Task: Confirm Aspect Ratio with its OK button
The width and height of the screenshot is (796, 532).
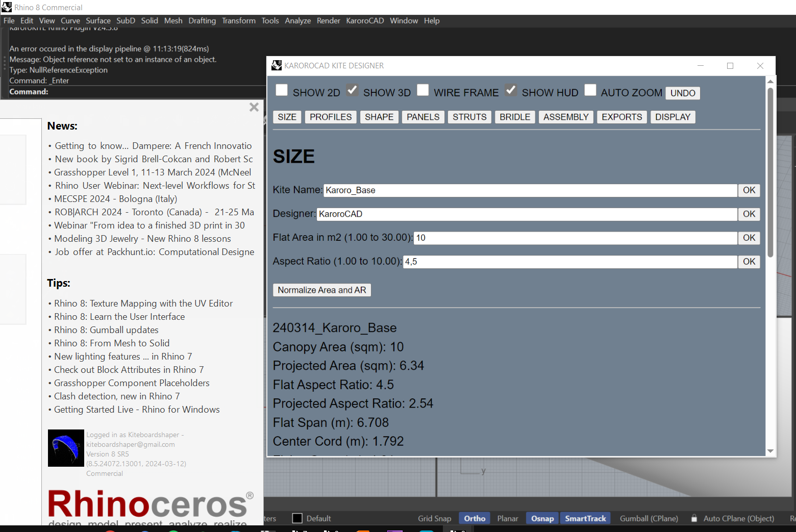Action: [749, 262]
